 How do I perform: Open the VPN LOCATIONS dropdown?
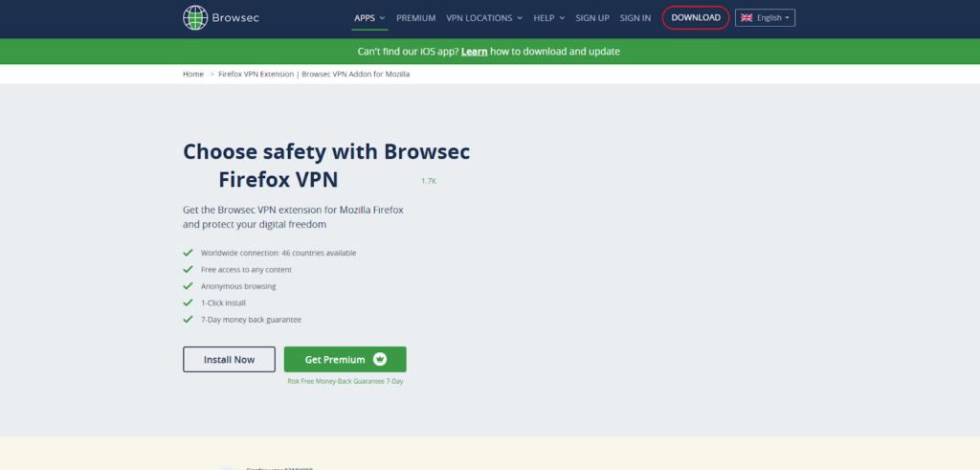coord(484,17)
